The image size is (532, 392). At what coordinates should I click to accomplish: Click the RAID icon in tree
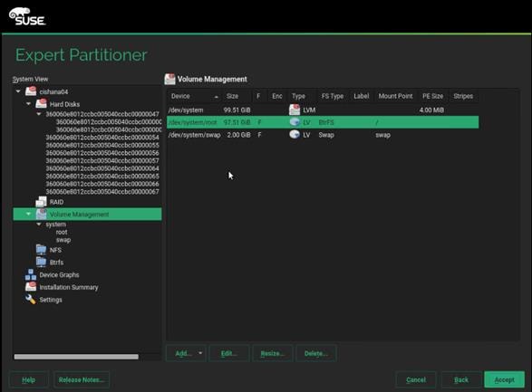(x=41, y=202)
